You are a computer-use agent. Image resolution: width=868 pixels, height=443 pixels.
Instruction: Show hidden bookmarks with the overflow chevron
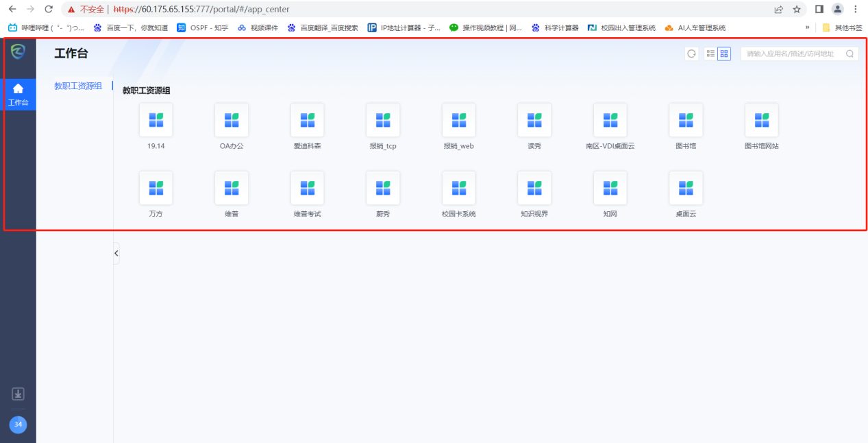pos(807,27)
